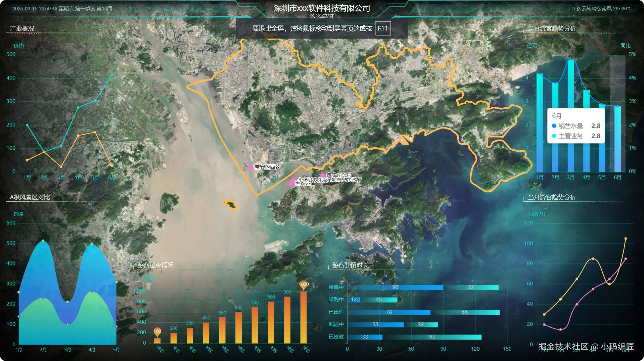Click the 2月 bar in 当日游客趋势分析

pyautogui.click(x=555, y=127)
